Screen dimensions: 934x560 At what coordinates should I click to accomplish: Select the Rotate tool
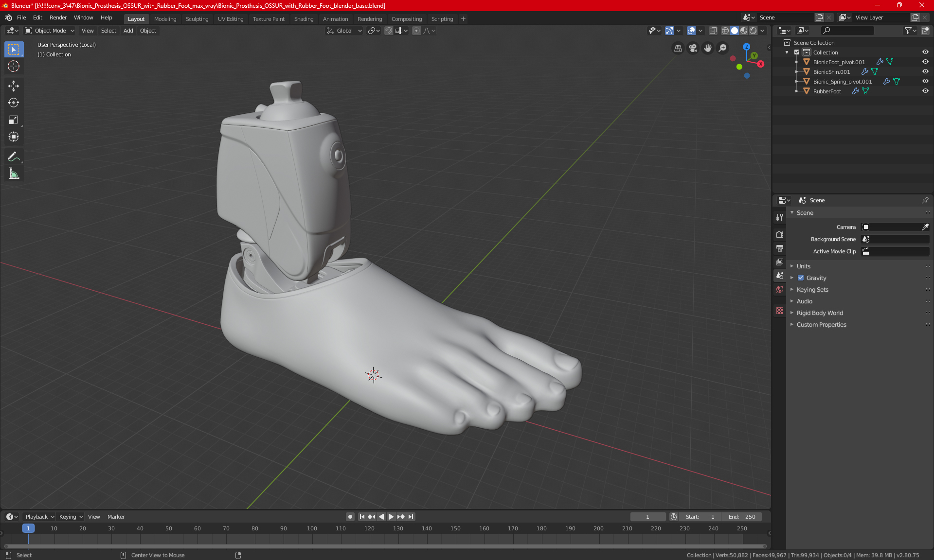14,103
